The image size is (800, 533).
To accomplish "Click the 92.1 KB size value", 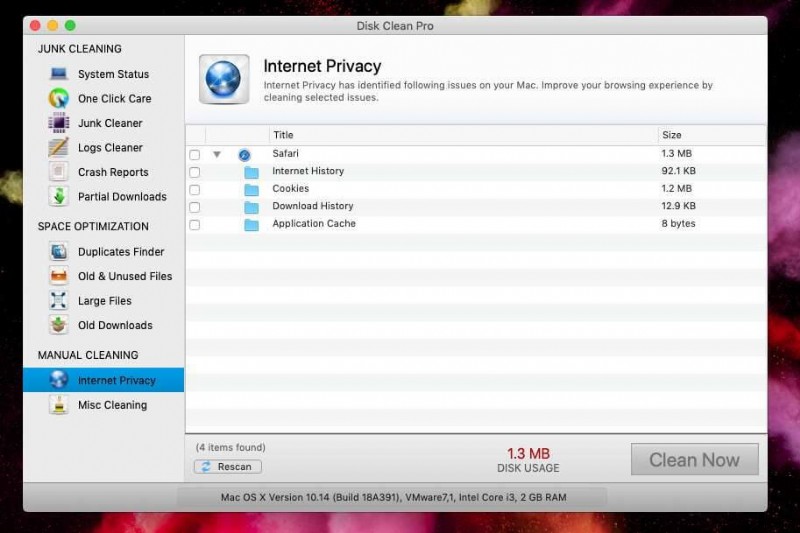I will 678,171.
